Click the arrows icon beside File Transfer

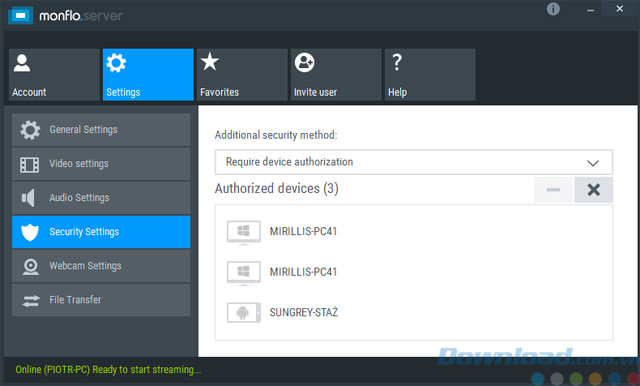point(31,301)
